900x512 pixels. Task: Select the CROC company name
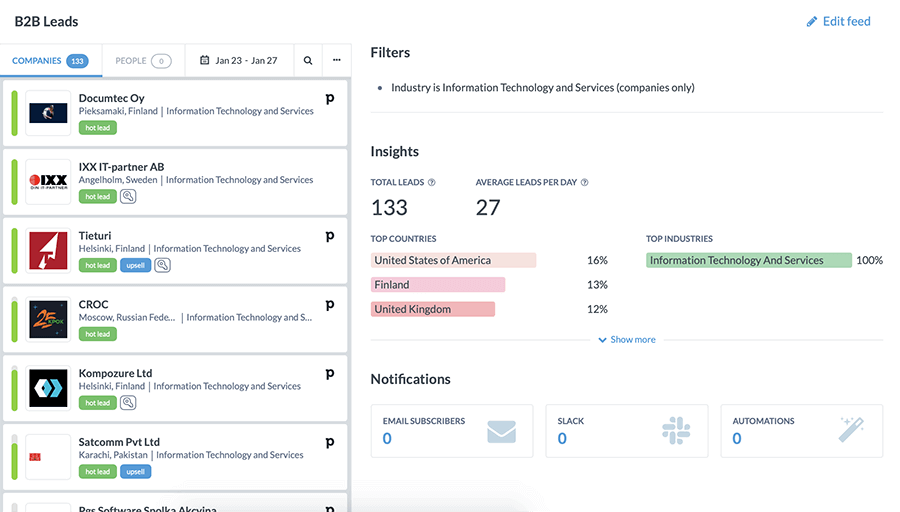click(94, 305)
